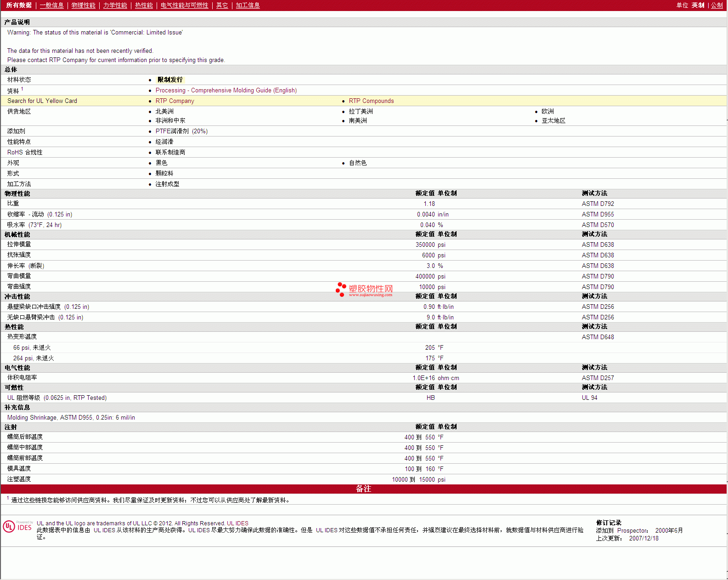
Task: Click Molding Shrinkage supplemental info line
Action: coord(71,418)
